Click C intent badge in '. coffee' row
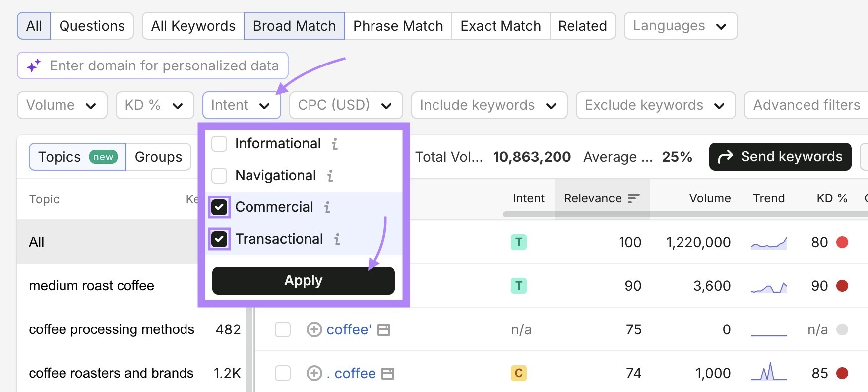 519,373
